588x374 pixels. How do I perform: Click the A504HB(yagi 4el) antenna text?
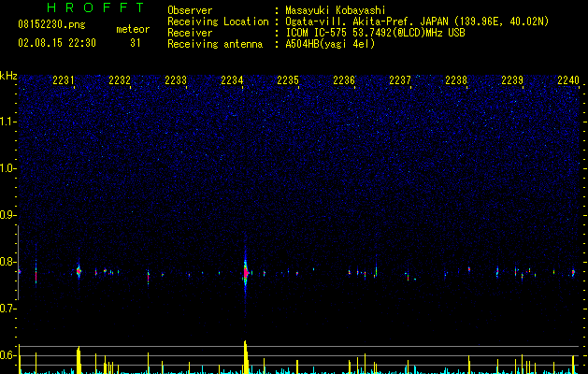pos(330,44)
